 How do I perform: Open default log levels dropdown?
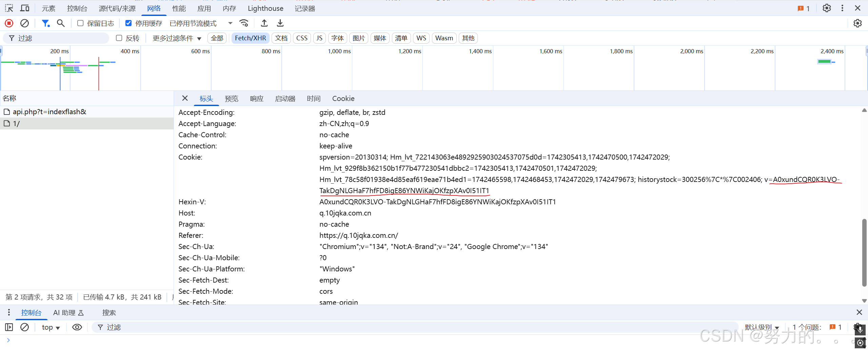coord(762,327)
